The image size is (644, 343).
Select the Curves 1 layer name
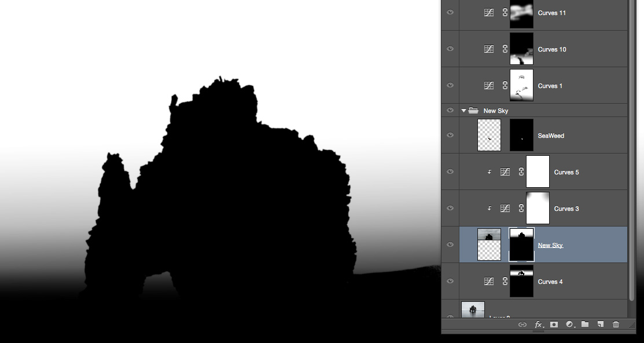(550, 86)
